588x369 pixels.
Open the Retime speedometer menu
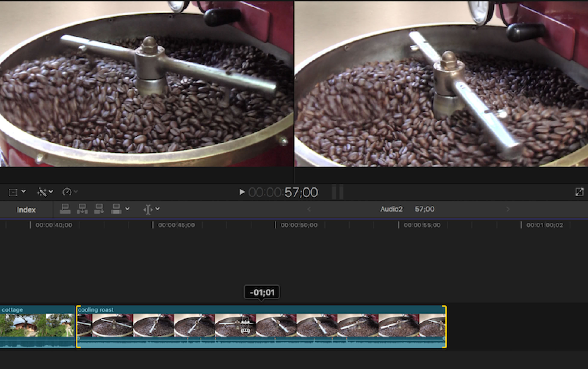(x=67, y=192)
